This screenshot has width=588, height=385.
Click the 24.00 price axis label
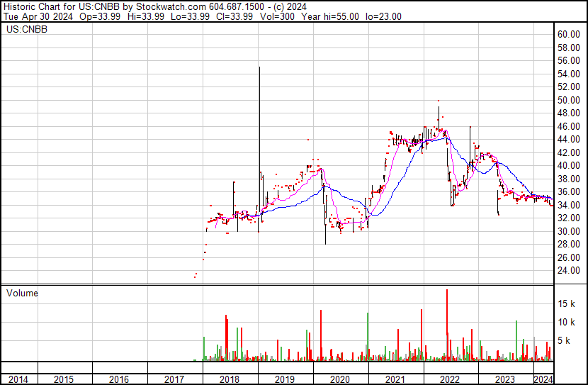[568, 270]
